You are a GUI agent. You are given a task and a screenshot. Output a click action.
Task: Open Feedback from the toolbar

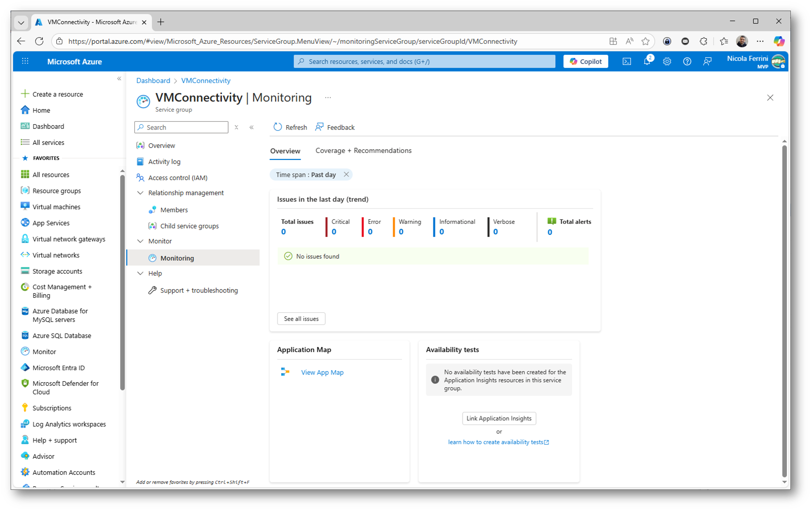(x=335, y=127)
